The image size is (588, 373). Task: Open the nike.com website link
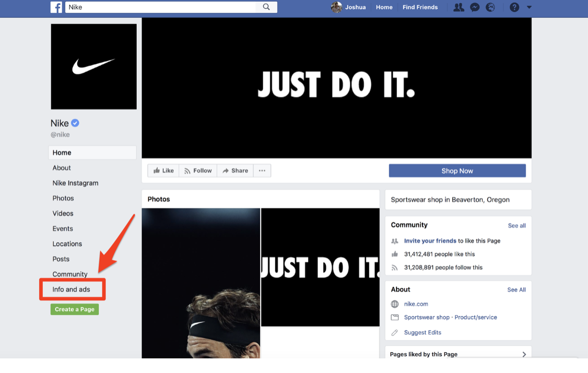(416, 304)
